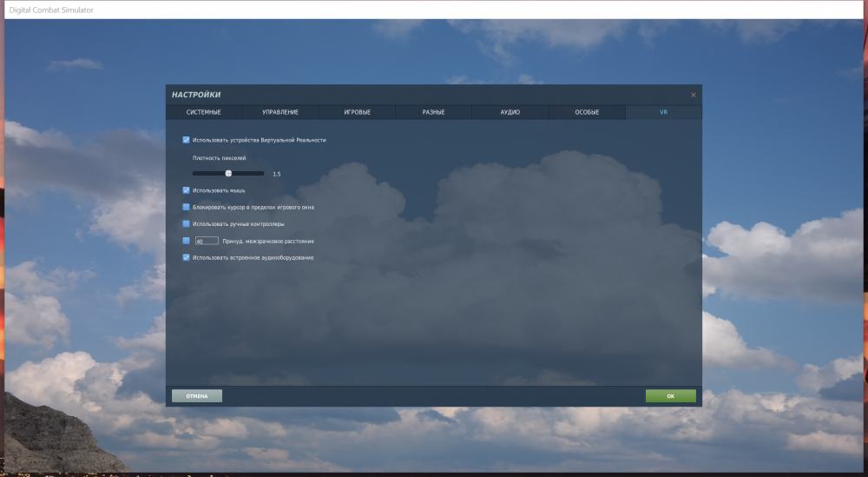
Task: Enable Использовать ручные контроллеры checkbox
Action: coord(186,224)
